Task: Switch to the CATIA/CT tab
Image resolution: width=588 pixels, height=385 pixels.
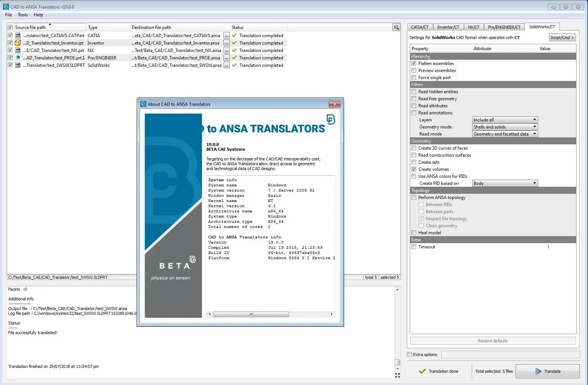Action: point(420,27)
